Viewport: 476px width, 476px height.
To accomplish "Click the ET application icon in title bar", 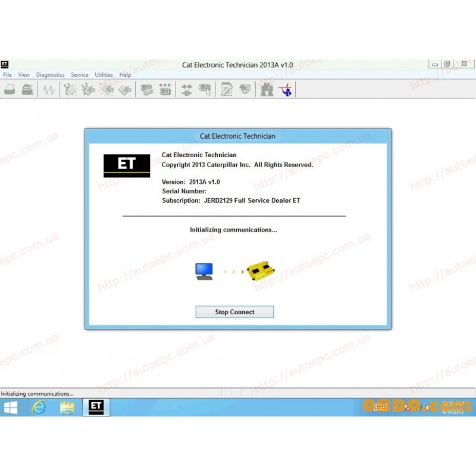I will click(x=5, y=64).
